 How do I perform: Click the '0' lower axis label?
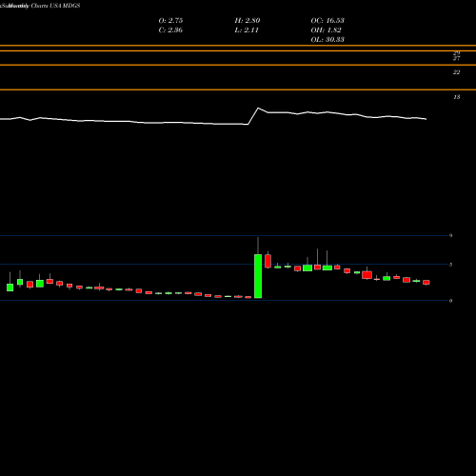(450, 301)
